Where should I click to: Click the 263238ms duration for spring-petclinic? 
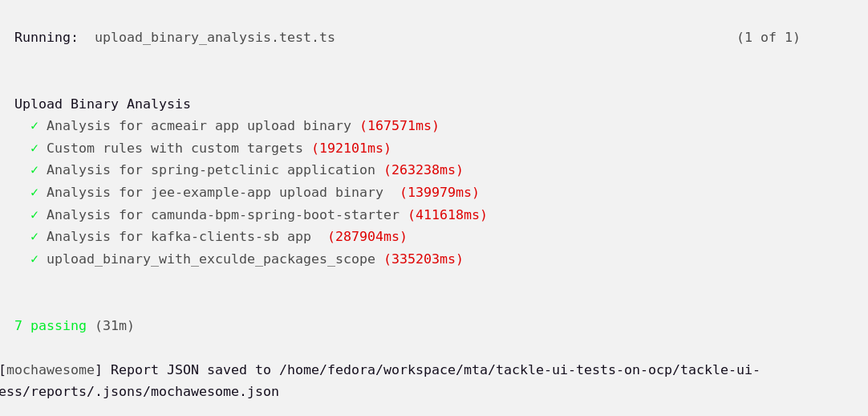click(x=423, y=170)
